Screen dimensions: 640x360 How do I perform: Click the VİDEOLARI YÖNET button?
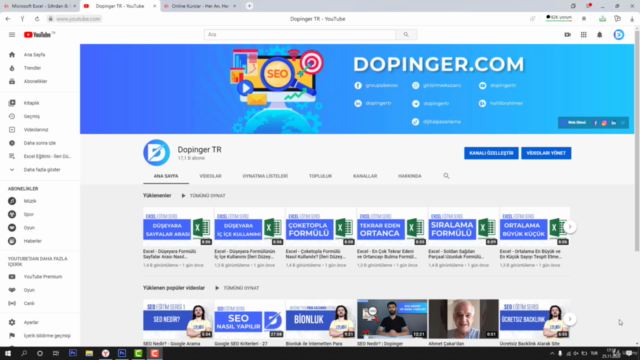[546, 153]
